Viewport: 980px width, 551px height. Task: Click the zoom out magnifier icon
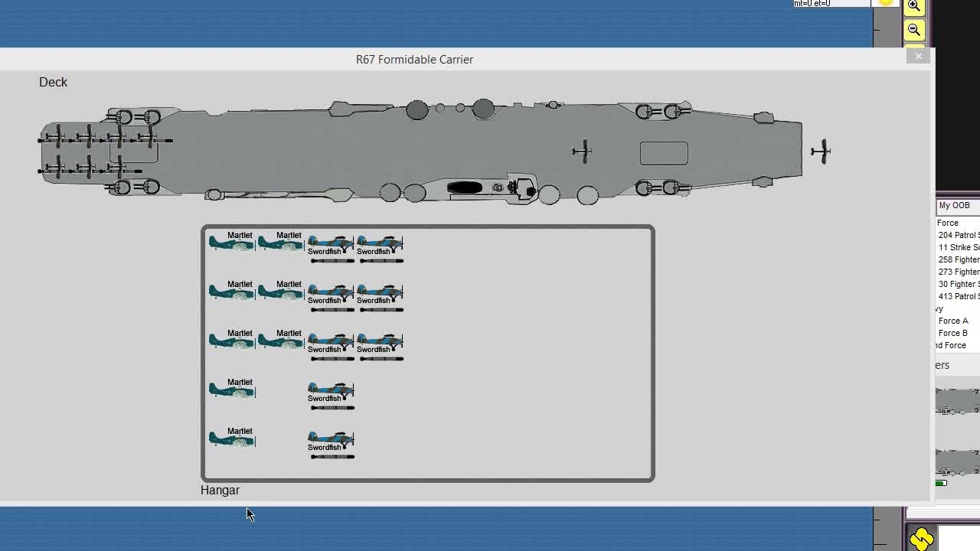913,30
